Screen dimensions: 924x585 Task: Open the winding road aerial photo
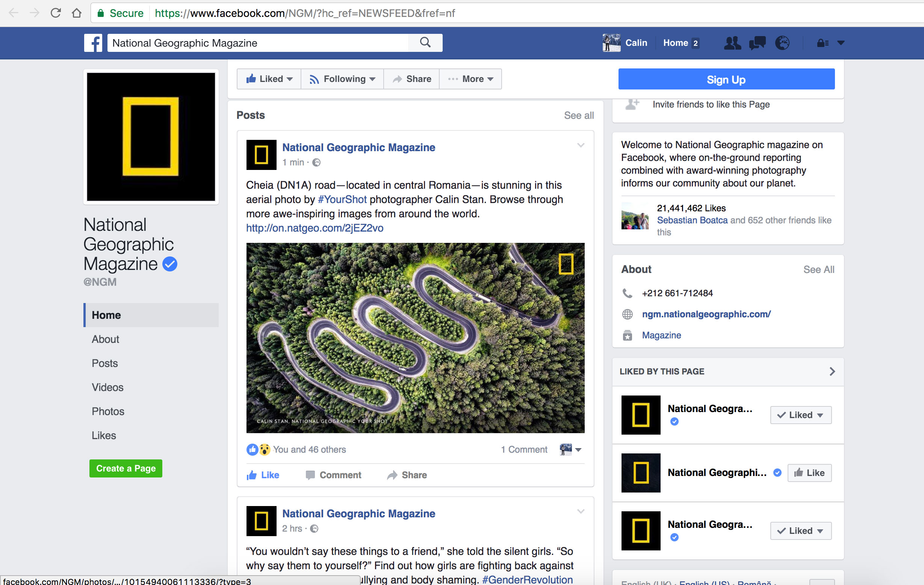[x=415, y=338]
